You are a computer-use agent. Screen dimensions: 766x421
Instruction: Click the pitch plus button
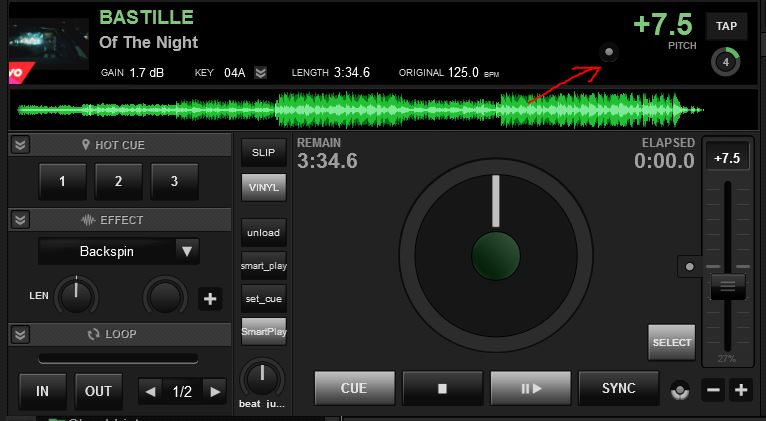pos(740,391)
